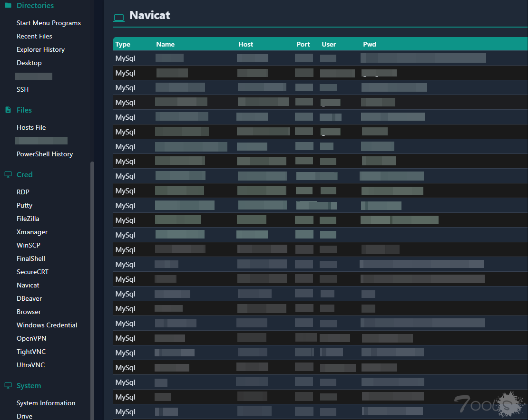Click the Name column header
Viewport: 528px width, 420px height.
(166, 44)
